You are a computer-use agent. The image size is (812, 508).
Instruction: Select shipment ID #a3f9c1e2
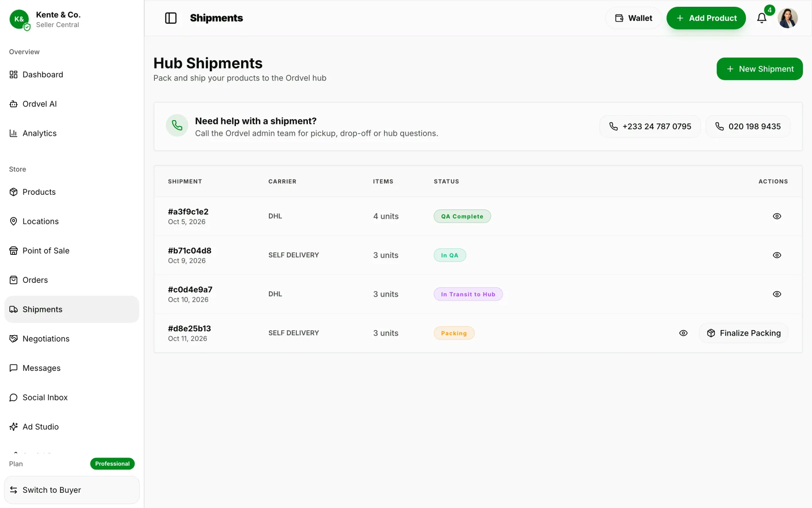(x=188, y=212)
